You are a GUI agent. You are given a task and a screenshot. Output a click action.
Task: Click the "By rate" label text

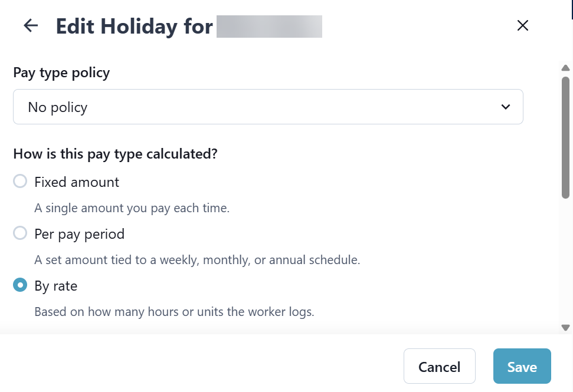pyautogui.click(x=55, y=286)
